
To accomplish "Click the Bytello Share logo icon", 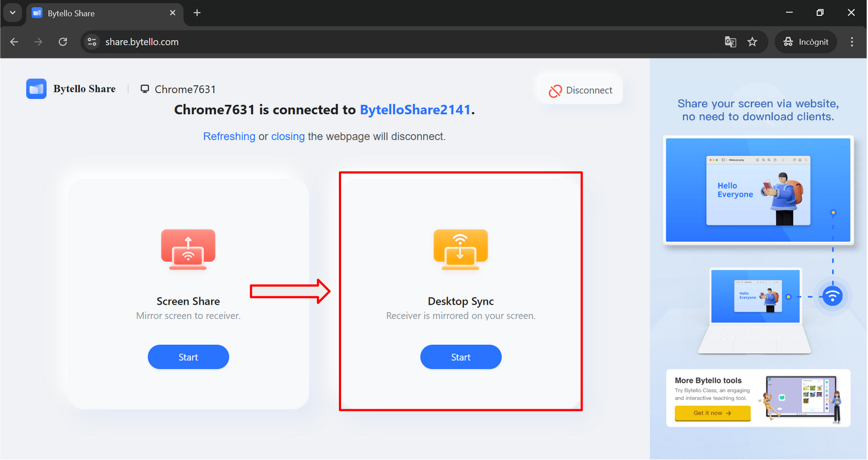I will tap(36, 89).
